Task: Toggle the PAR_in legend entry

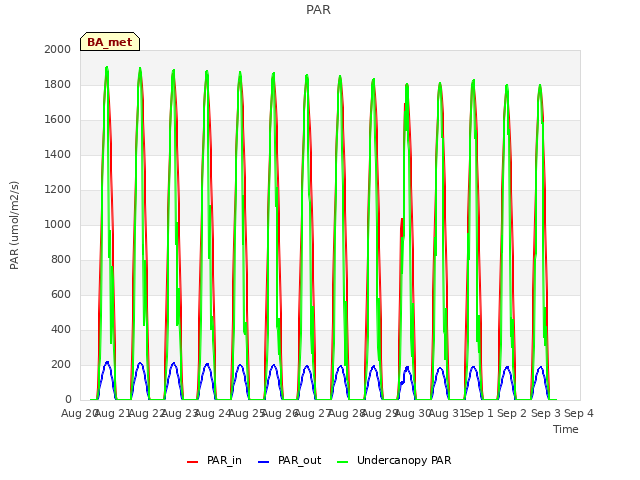Action: [214, 460]
